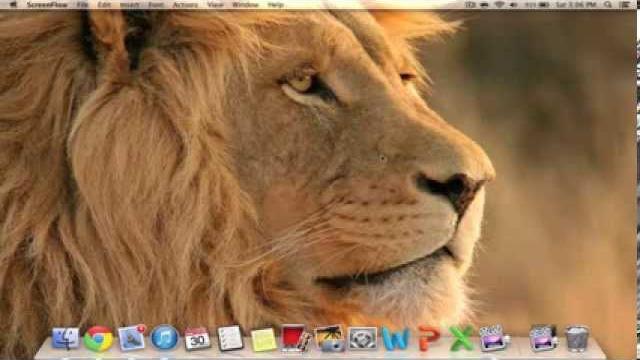Launch Microsoft PowerPoint from the Dock
640x360 pixels.
click(429, 338)
